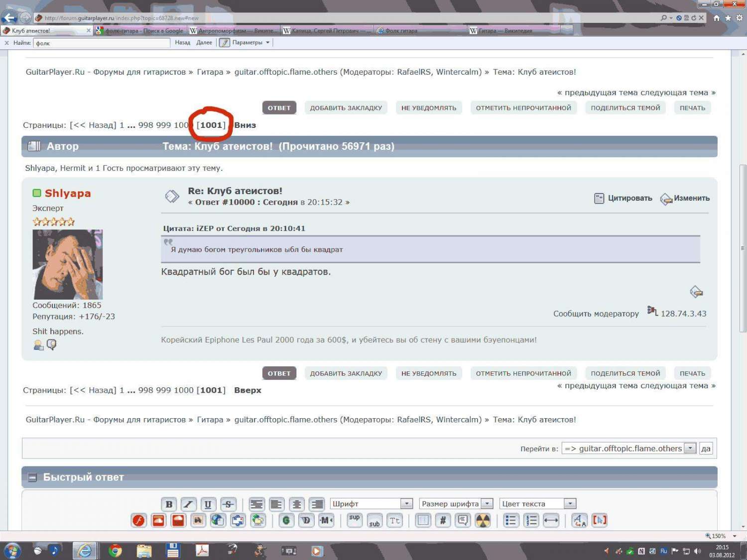Click the Вверх link to jump up
This screenshot has width=747, height=560.
pos(248,390)
